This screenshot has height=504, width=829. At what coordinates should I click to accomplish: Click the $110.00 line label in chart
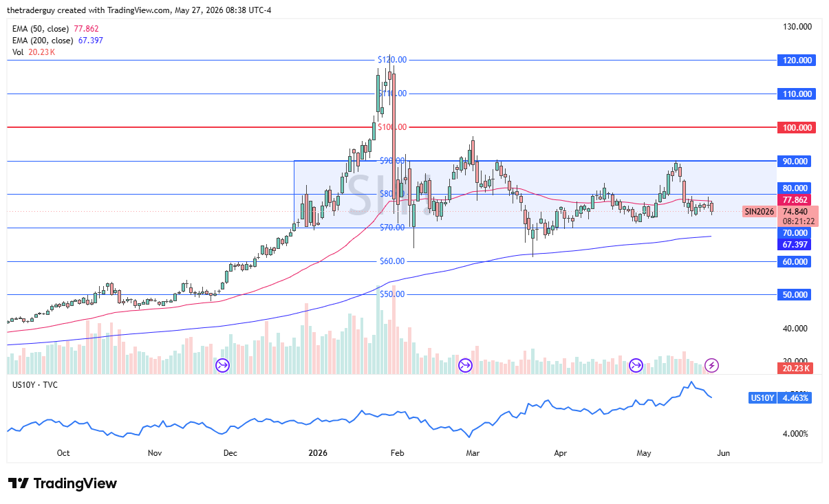tap(392, 94)
